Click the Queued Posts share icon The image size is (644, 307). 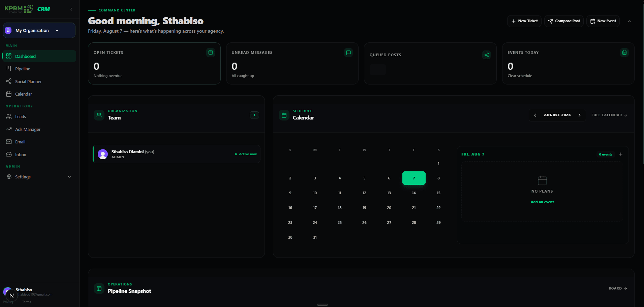(x=487, y=55)
